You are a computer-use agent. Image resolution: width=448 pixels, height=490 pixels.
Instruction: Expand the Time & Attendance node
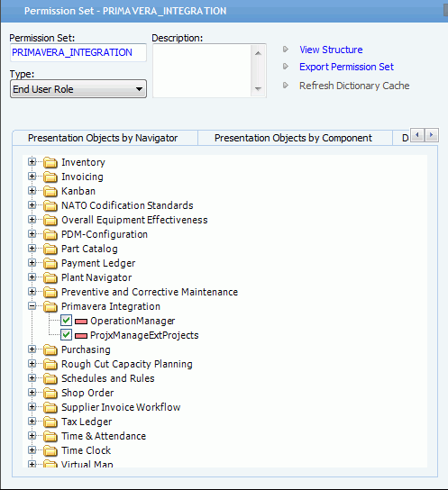pos(32,435)
